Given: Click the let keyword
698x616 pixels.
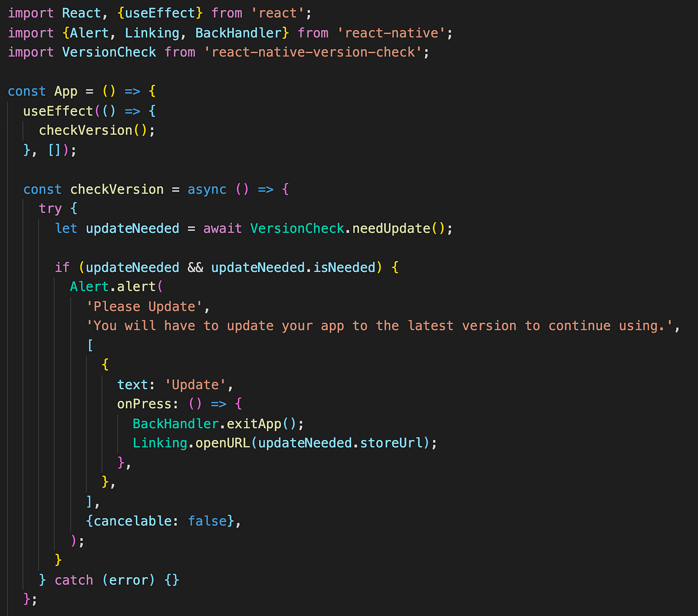Looking at the screenshot, I should pyautogui.click(x=66, y=228).
